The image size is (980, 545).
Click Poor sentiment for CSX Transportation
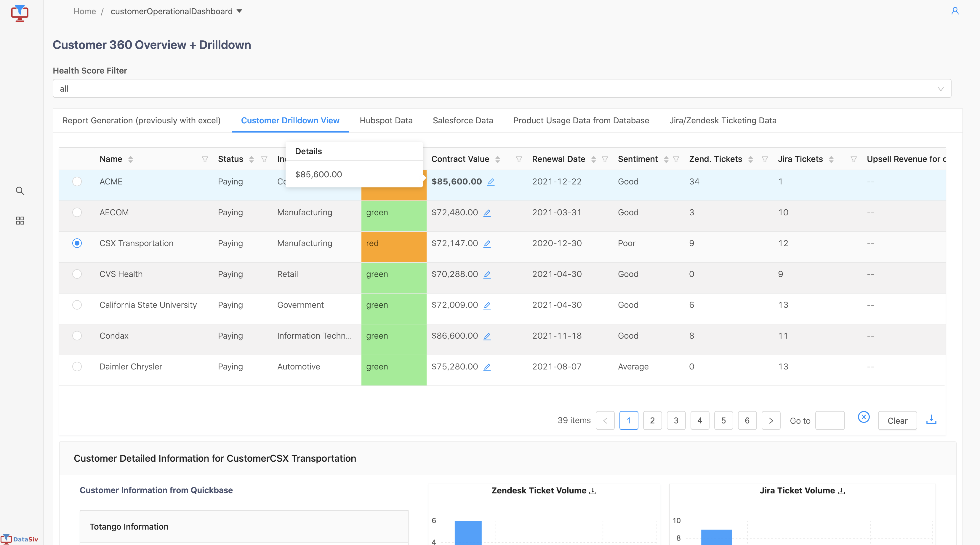click(x=627, y=243)
